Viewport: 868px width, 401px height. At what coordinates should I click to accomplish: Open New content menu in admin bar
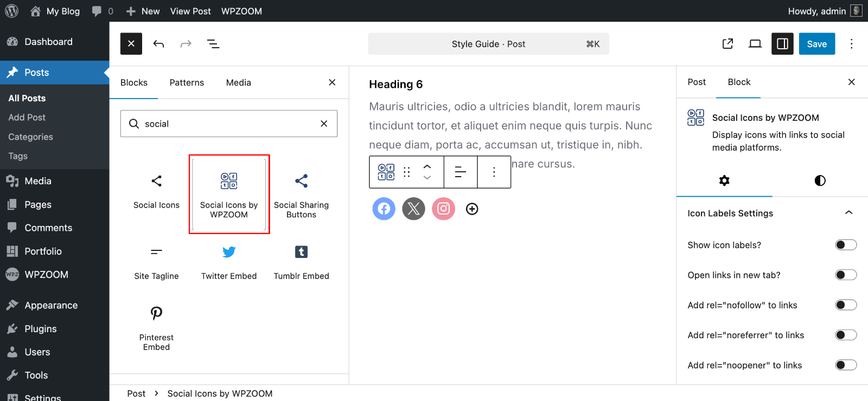coord(143,11)
